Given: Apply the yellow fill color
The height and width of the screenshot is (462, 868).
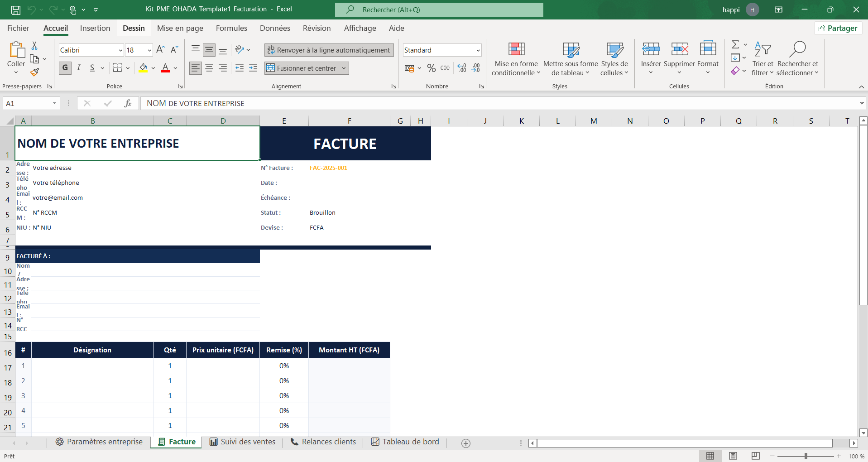Looking at the screenshot, I should (143, 68).
